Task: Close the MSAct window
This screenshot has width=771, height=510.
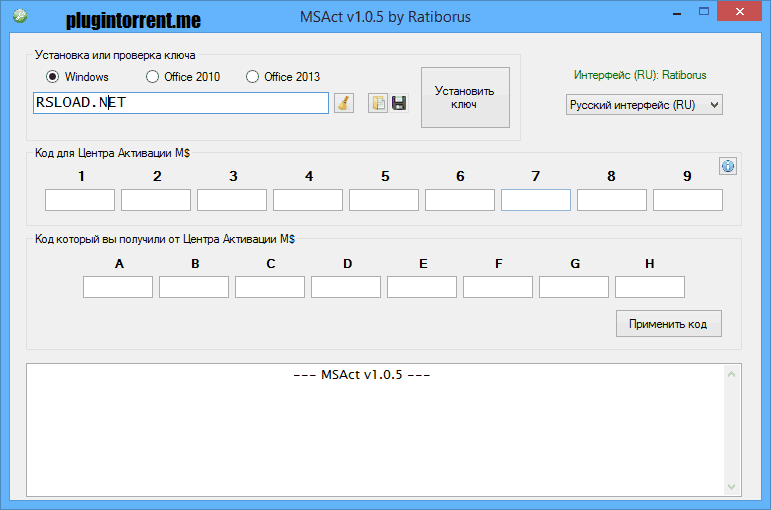Action: (740, 12)
